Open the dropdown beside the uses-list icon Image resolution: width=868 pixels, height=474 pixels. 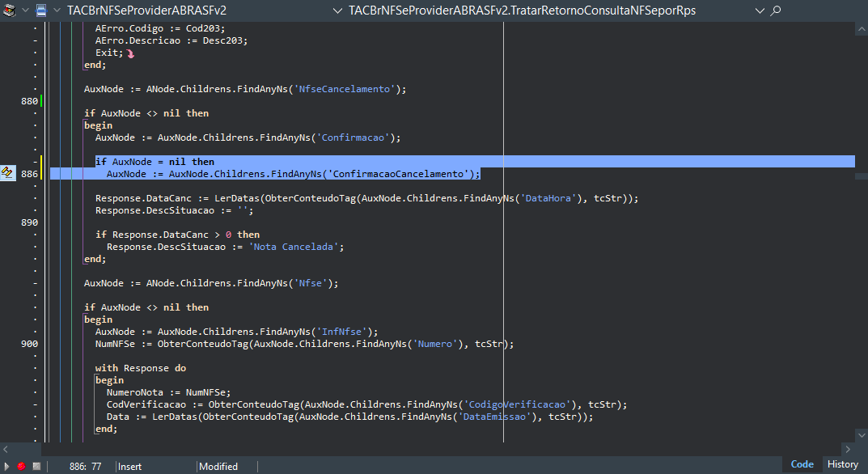(x=57, y=11)
